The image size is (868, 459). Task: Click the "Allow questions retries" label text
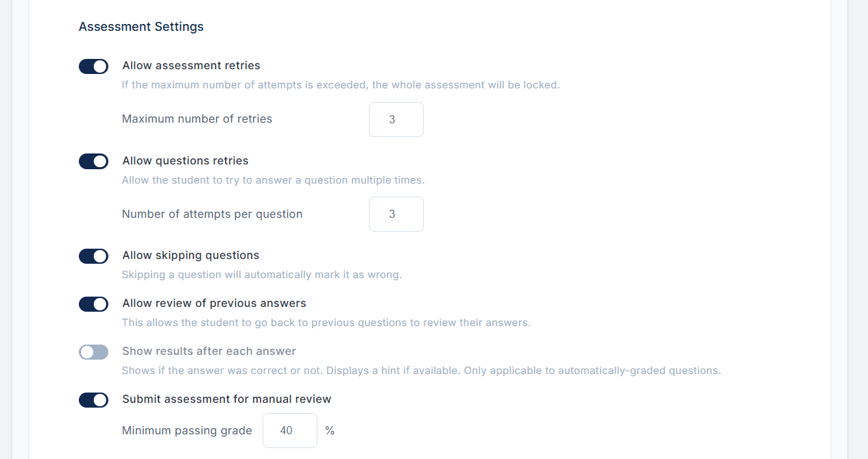point(185,161)
